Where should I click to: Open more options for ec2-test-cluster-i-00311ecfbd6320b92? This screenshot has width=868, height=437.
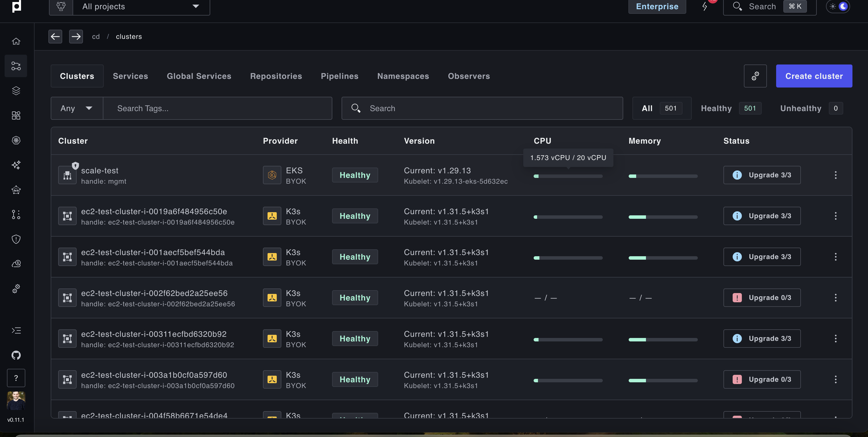pyautogui.click(x=835, y=339)
